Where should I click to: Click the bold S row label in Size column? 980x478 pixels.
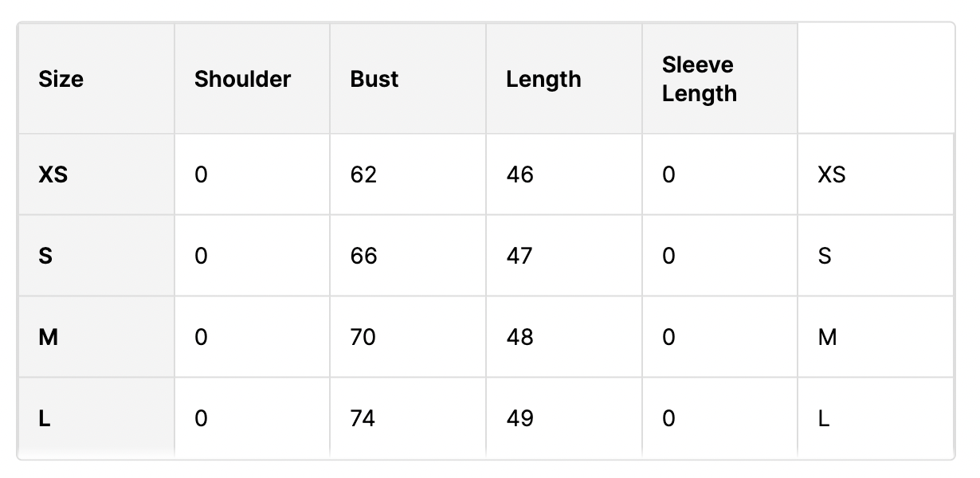pos(45,256)
